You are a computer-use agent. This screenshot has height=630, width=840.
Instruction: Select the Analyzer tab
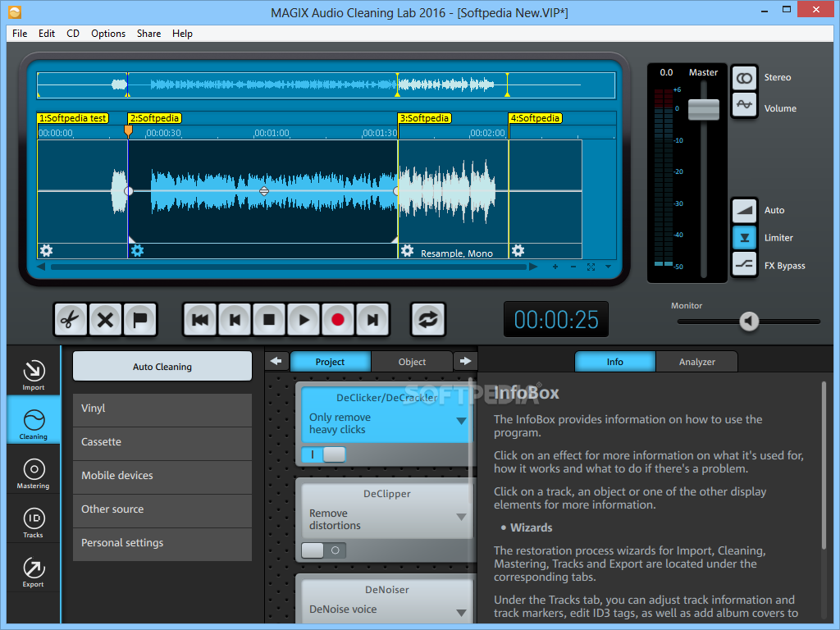(x=697, y=362)
